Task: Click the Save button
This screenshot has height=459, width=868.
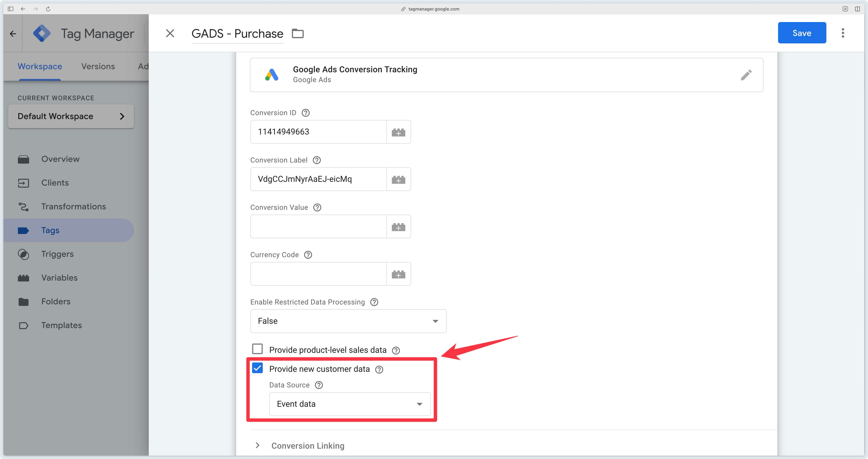Action: [802, 33]
